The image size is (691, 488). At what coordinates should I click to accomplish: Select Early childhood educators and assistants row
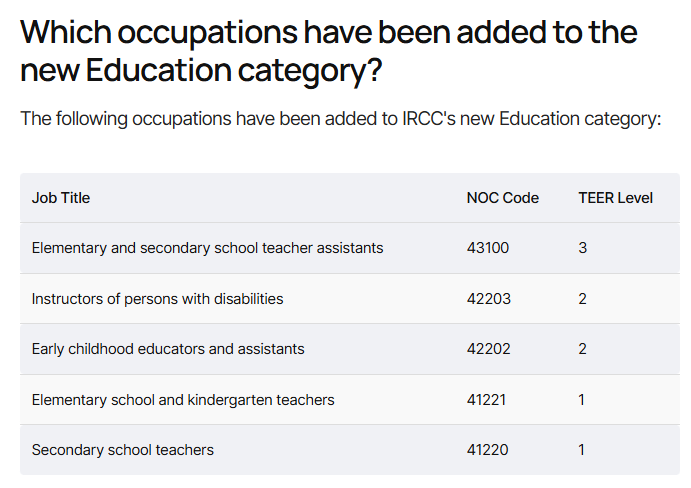350,349
